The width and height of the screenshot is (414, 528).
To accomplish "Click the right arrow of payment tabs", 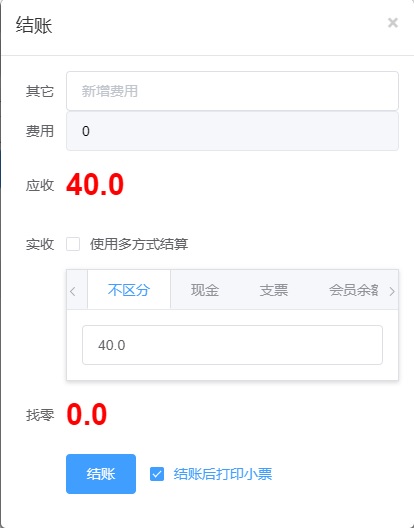I will [392, 291].
